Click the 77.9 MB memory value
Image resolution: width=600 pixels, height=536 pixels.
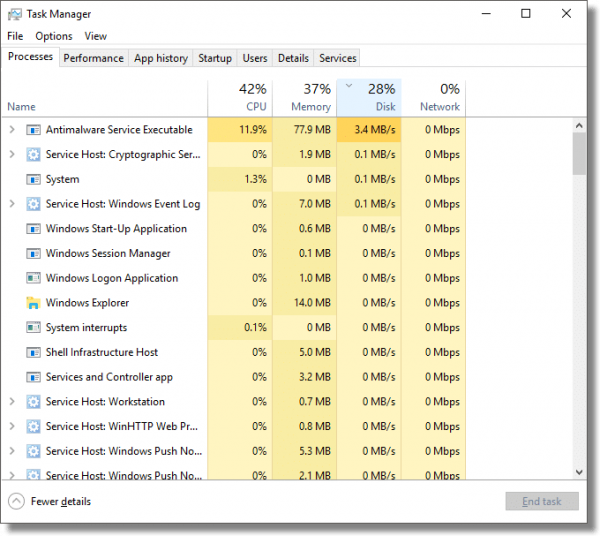pyautogui.click(x=312, y=130)
